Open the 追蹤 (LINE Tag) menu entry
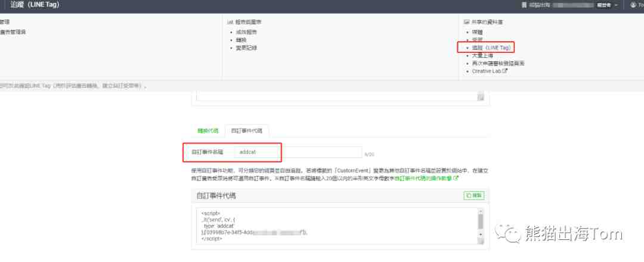Viewport: 644px width, 262px height. coord(491,48)
